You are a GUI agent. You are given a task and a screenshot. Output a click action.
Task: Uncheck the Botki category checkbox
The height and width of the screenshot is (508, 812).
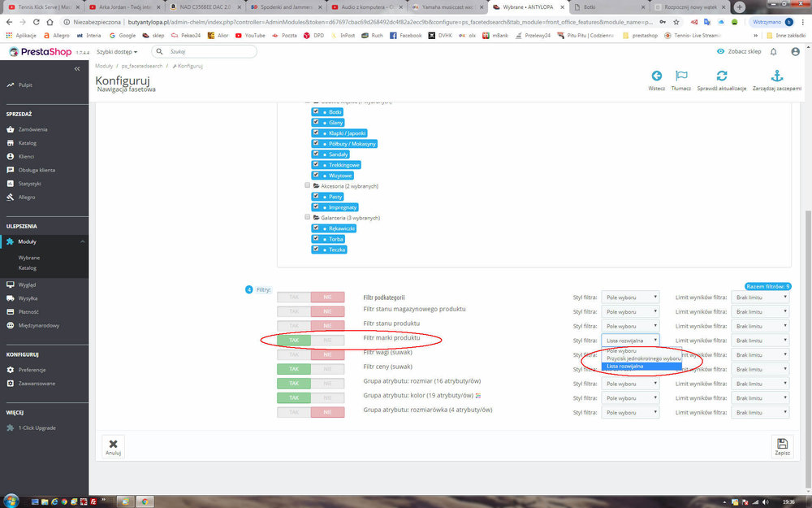tap(315, 111)
